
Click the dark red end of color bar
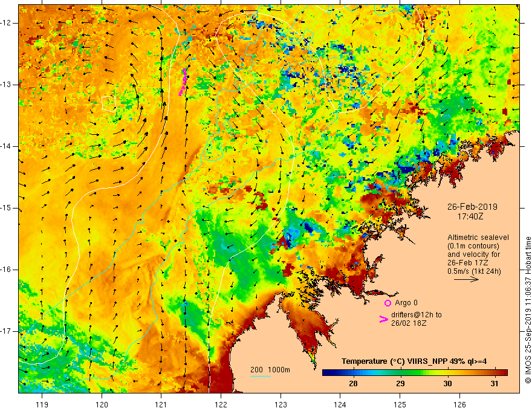504,373
